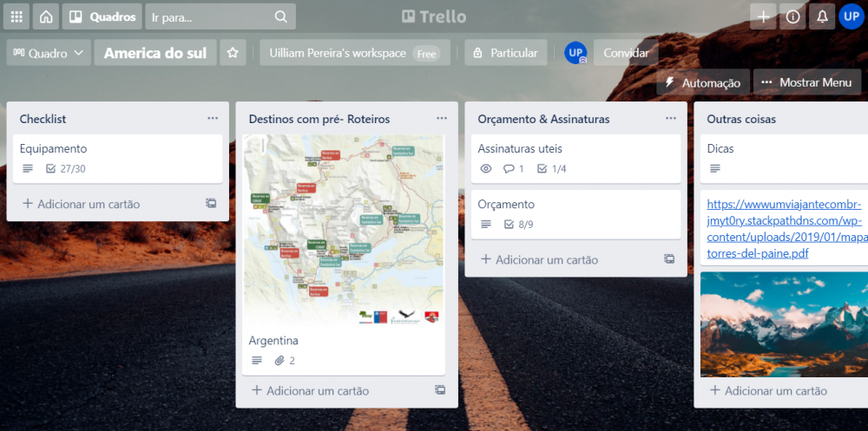This screenshot has width=868, height=431.
Task: Click the Checklist list title
Action: pos(43,119)
